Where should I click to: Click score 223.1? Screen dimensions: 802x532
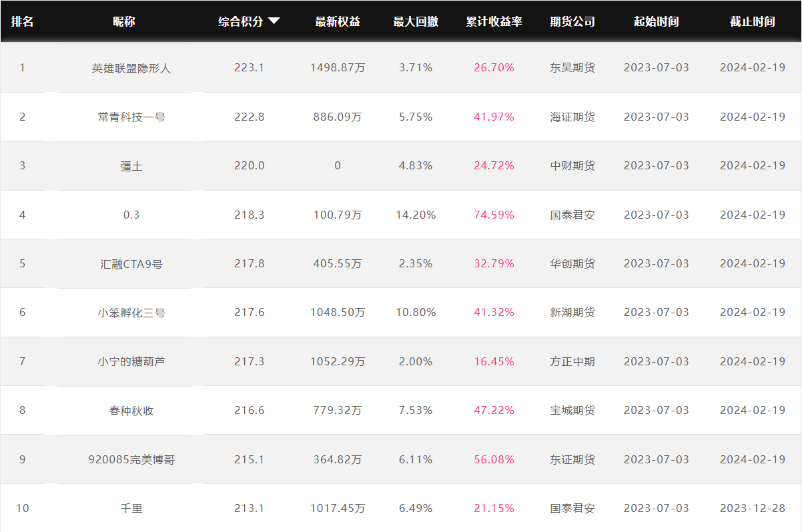coord(250,67)
